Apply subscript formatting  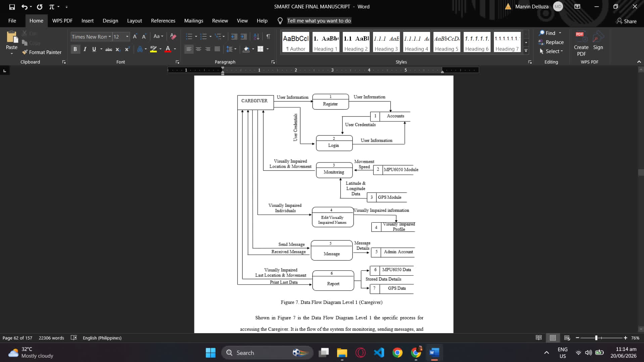118,49
